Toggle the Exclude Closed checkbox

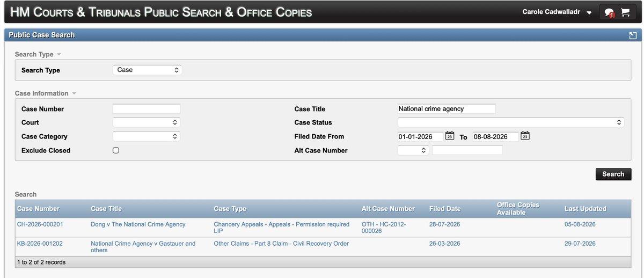point(116,150)
